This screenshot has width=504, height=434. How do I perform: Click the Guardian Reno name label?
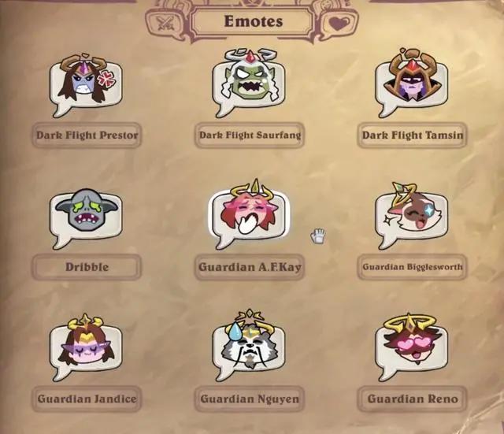pos(412,399)
